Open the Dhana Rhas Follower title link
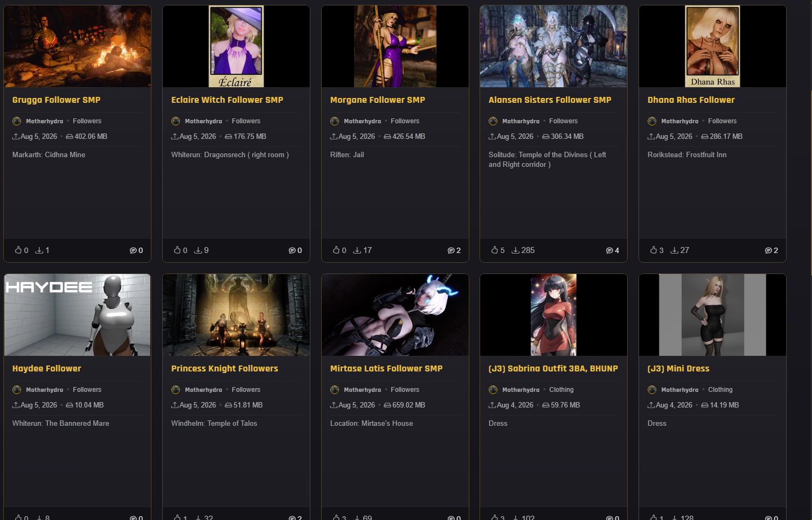 pyautogui.click(x=691, y=100)
